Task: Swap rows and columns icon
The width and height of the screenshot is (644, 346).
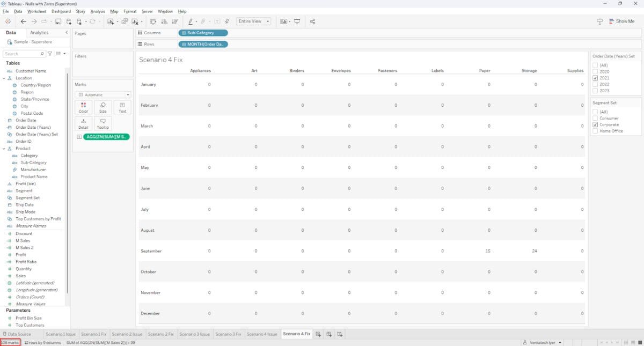Action: click(153, 21)
